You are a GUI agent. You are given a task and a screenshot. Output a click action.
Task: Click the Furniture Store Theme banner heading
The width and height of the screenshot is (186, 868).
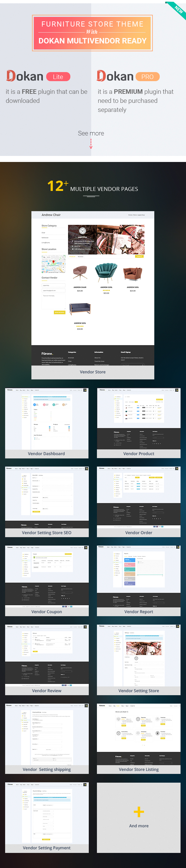pyautogui.click(x=92, y=33)
